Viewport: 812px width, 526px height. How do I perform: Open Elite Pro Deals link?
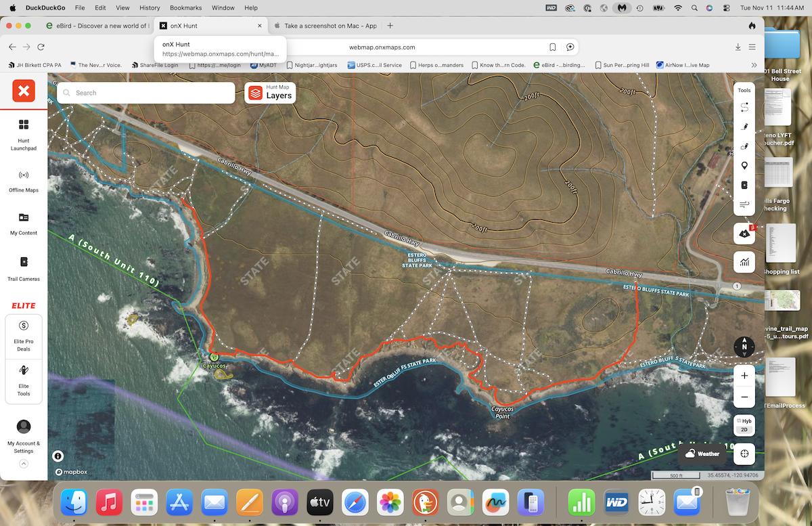coord(23,333)
